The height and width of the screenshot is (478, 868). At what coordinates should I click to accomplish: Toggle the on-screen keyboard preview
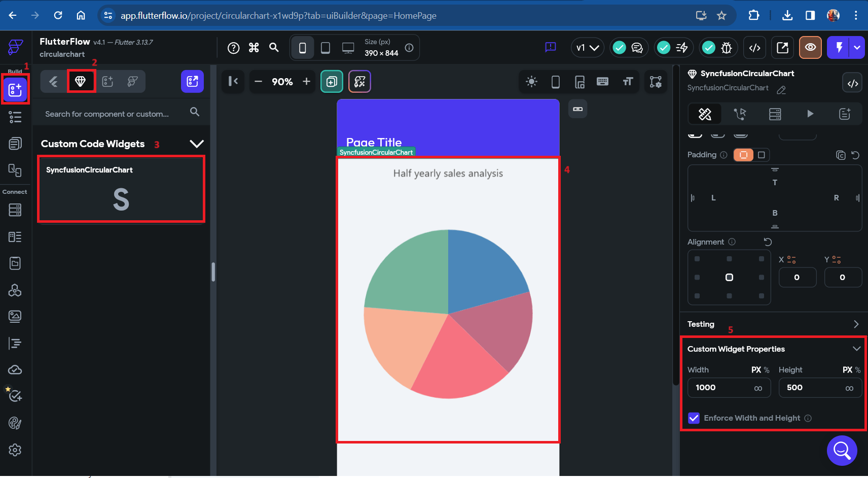pyautogui.click(x=602, y=82)
